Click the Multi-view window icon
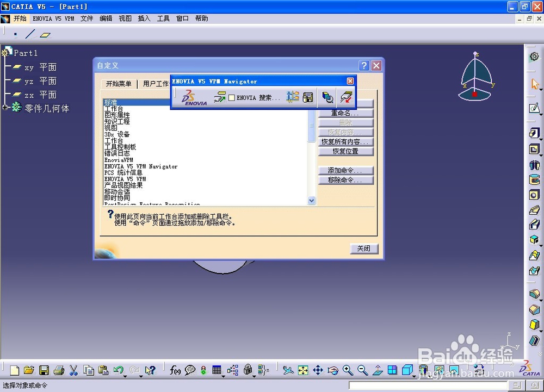Viewport: 544px width, 392px height. 392,370
